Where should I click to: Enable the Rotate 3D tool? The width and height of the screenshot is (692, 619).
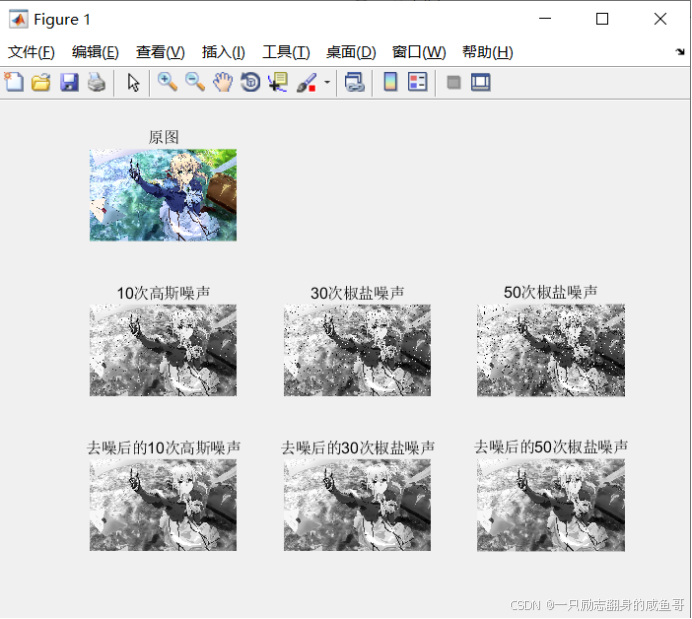tap(250, 83)
